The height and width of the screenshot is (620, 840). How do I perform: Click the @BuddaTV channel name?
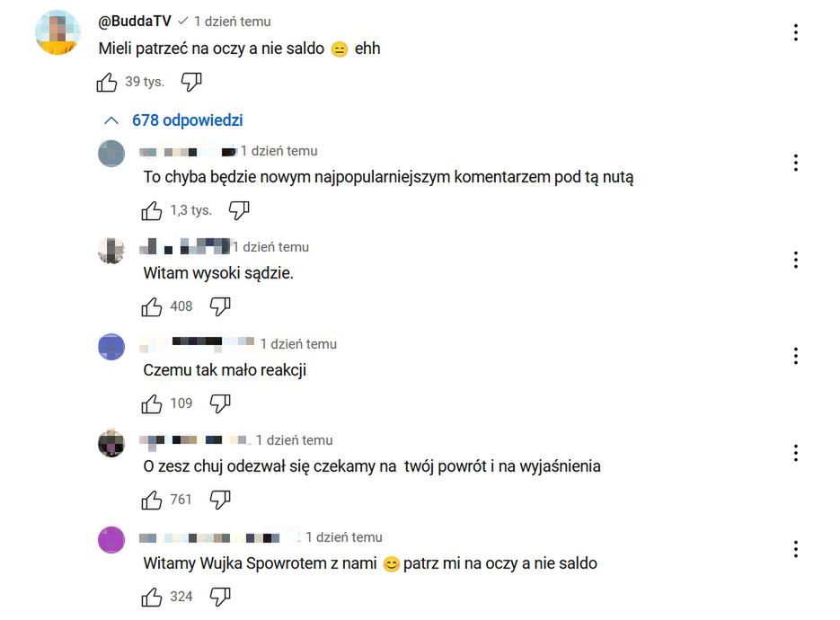click(135, 21)
